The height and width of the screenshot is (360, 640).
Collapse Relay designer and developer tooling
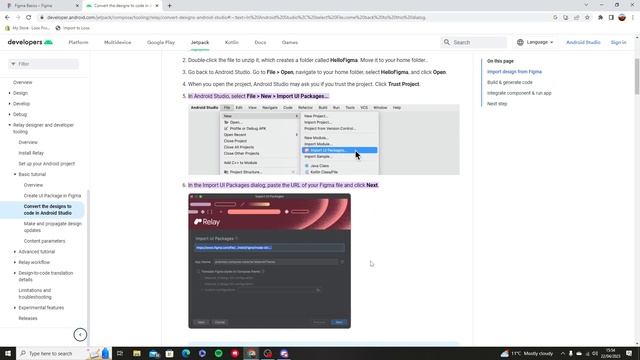pyautogui.click(x=10, y=125)
